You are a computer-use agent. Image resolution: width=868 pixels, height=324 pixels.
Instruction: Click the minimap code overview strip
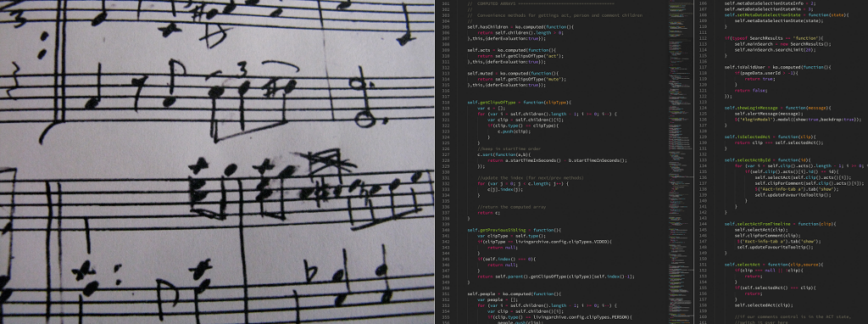click(x=681, y=162)
